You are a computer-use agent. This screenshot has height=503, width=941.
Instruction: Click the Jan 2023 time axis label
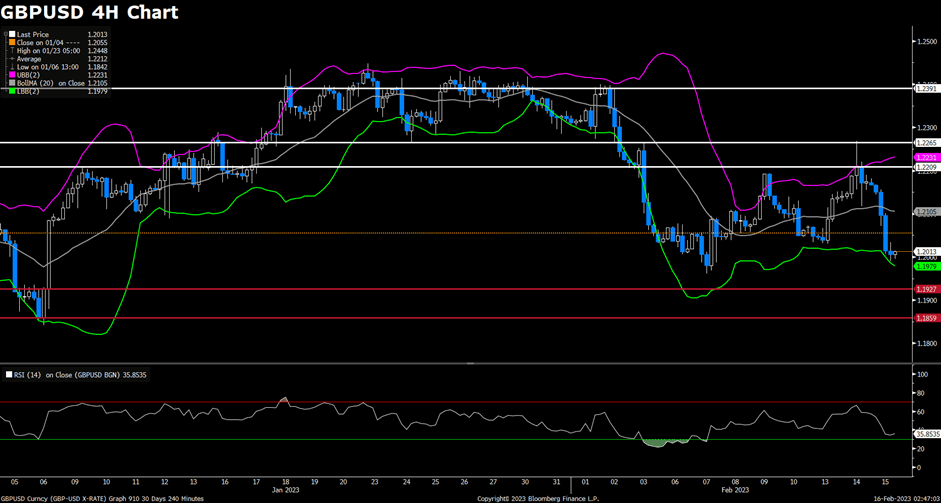(x=285, y=492)
